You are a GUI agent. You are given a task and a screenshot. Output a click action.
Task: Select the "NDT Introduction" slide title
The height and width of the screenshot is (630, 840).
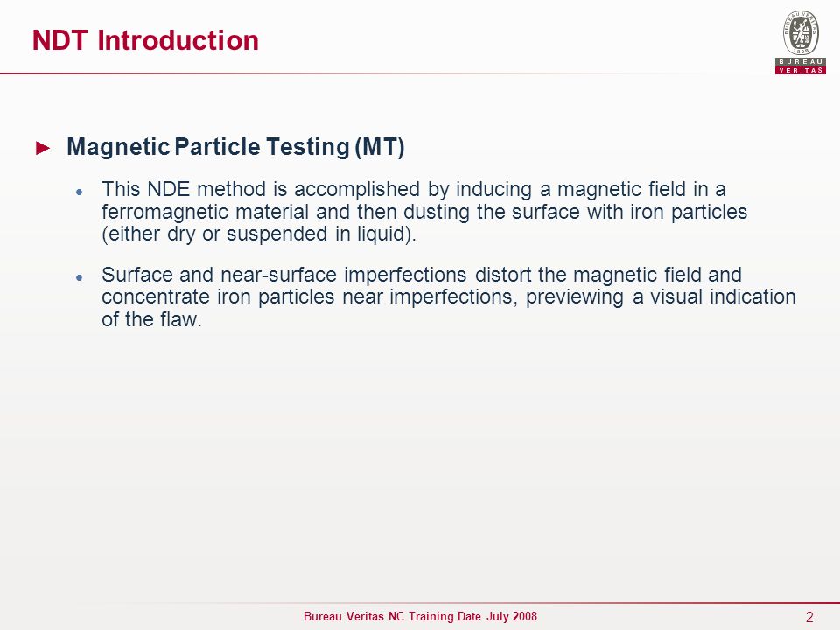pos(145,40)
